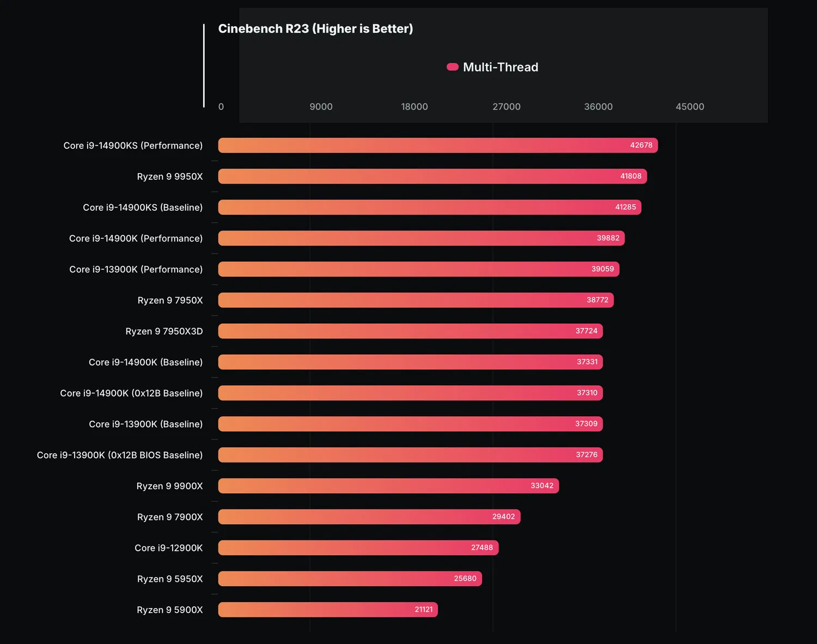This screenshot has height=644, width=817.
Task: Click the 29402 score value
Action: (503, 517)
